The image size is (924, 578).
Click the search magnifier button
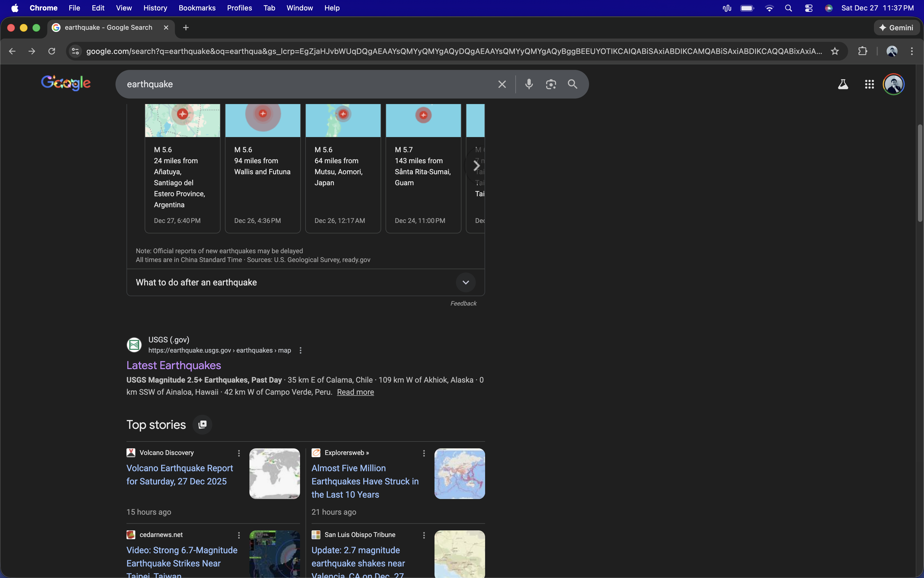tap(572, 84)
